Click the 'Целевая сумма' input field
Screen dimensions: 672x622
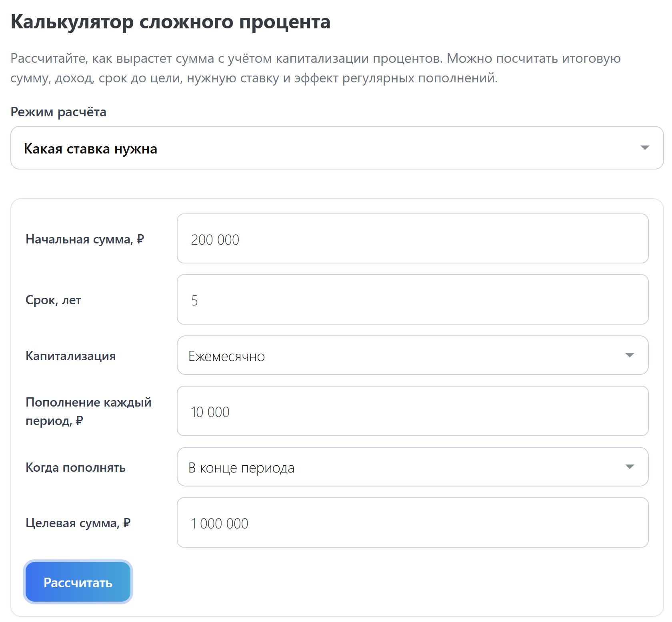click(412, 522)
